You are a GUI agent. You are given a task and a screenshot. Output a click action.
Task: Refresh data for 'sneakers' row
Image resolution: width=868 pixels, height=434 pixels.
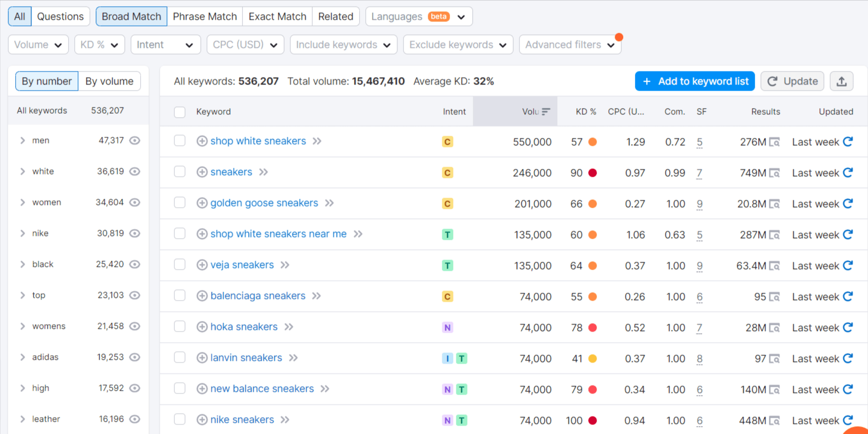click(848, 173)
